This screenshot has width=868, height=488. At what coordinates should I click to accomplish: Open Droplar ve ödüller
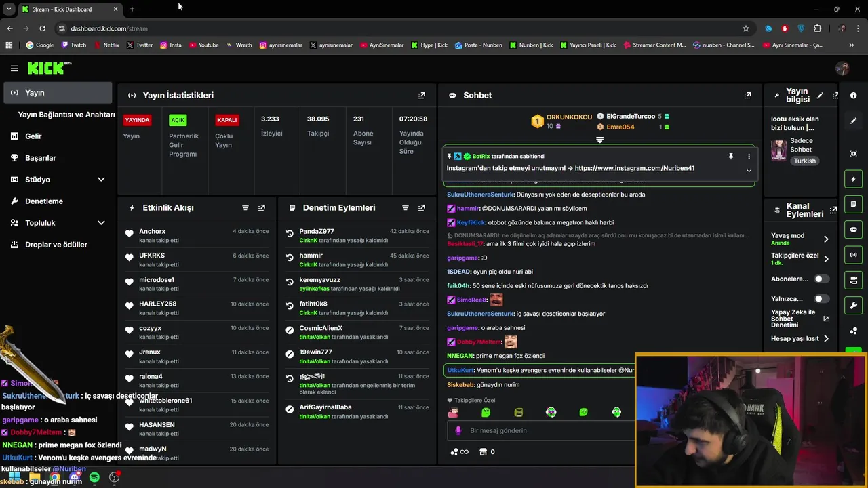(58, 245)
